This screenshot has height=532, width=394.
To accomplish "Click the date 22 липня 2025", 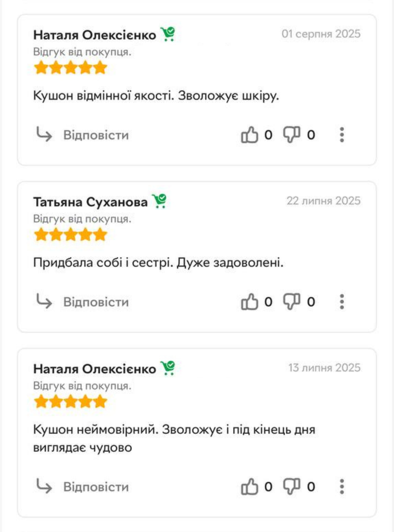I will [x=323, y=201].
